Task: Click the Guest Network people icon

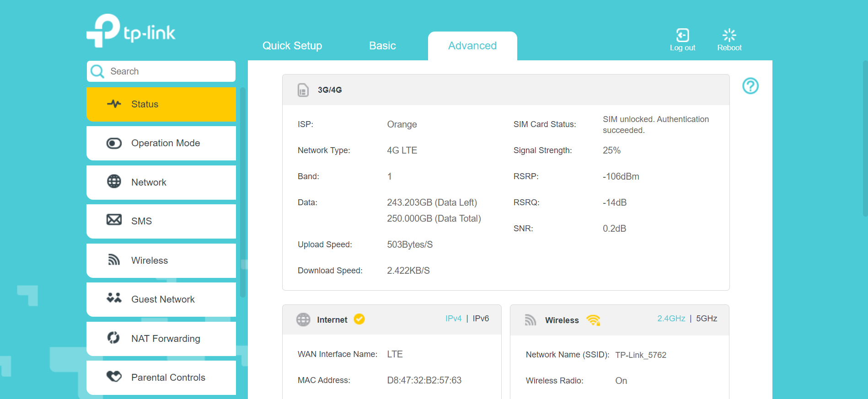Action: pos(114,298)
